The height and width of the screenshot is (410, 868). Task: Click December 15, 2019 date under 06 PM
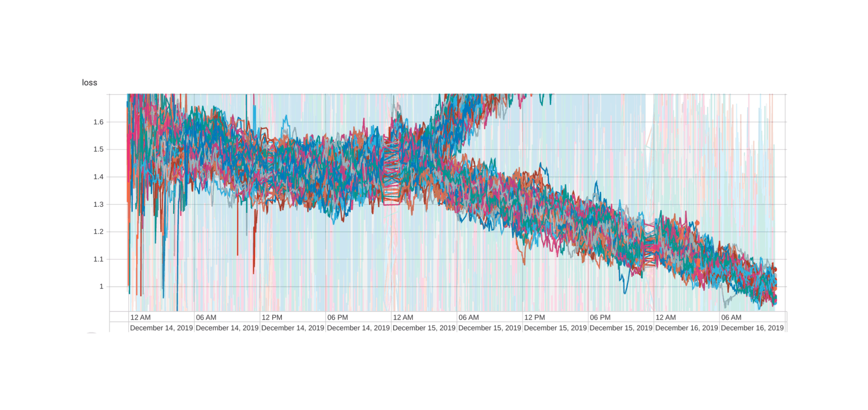click(621, 328)
